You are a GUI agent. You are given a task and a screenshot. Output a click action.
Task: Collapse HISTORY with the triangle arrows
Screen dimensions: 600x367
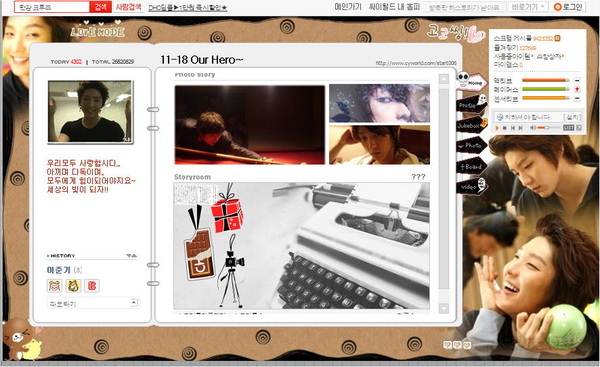click(x=131, y=255)
